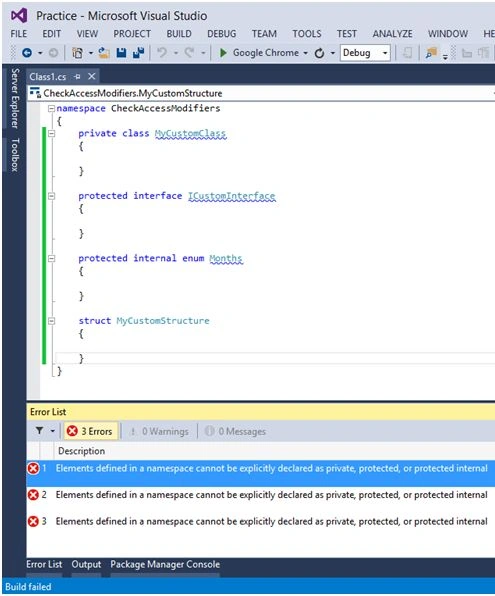Click the Open File folder icon

(x=104, y=53)
